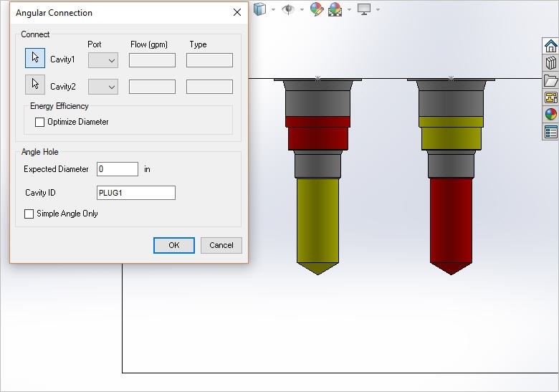The image size is (559, 392).
Task: Click the Cavity ID field containing PLUG1
Action: pos(136,193)
